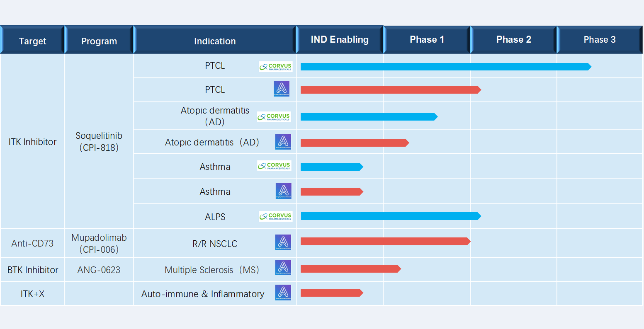This screenshot has width=644, height=329.
Task: Click the Corvus logo in first PTCL row
Action: point(275,67)
